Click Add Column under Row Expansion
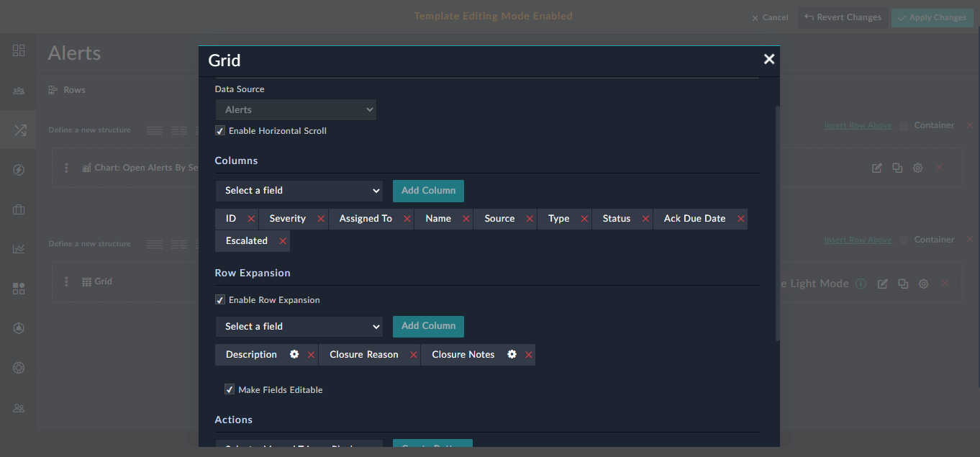Image resolution: width=980 pixels, height=457 pixels. point(428,326)
